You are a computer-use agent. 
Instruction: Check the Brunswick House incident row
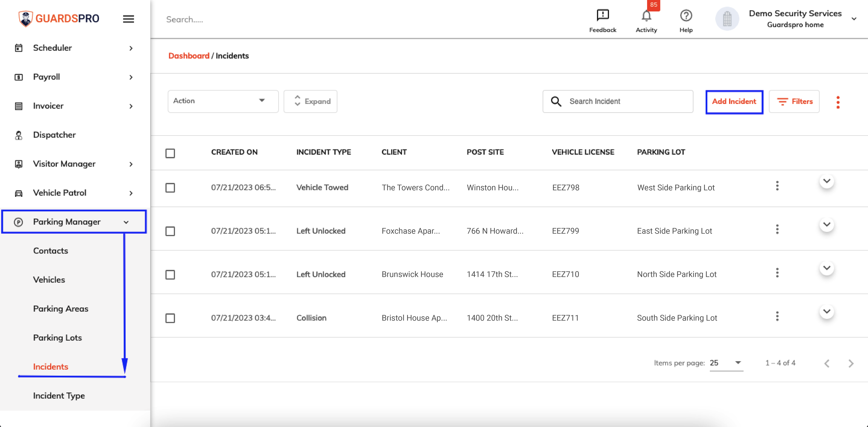(170, 275)
